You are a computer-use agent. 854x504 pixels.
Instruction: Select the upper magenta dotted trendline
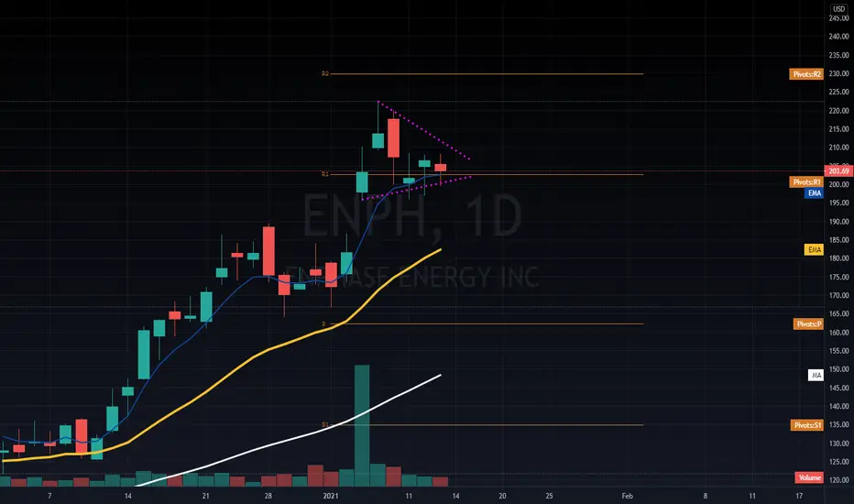pyautogui.click(x=423, y=130)
